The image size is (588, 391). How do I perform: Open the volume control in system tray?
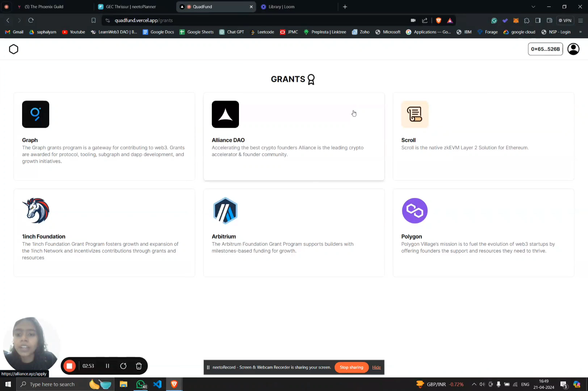[482, 384]
